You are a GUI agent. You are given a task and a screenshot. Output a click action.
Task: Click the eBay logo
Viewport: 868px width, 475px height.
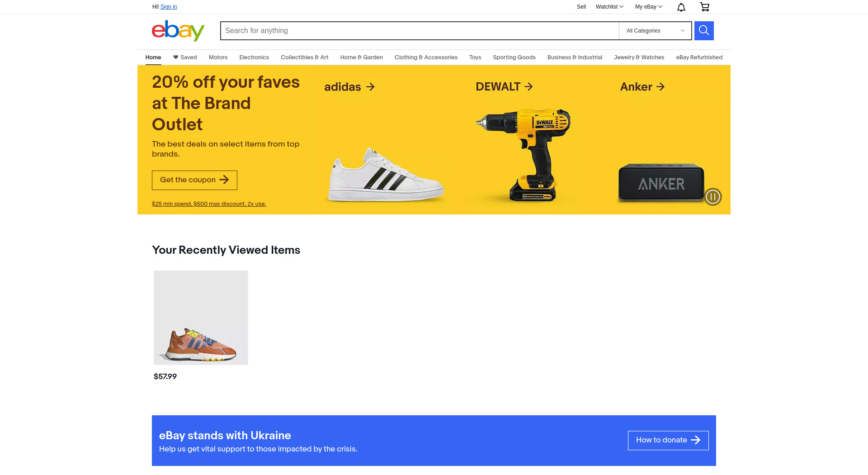[x=178, y=31]
